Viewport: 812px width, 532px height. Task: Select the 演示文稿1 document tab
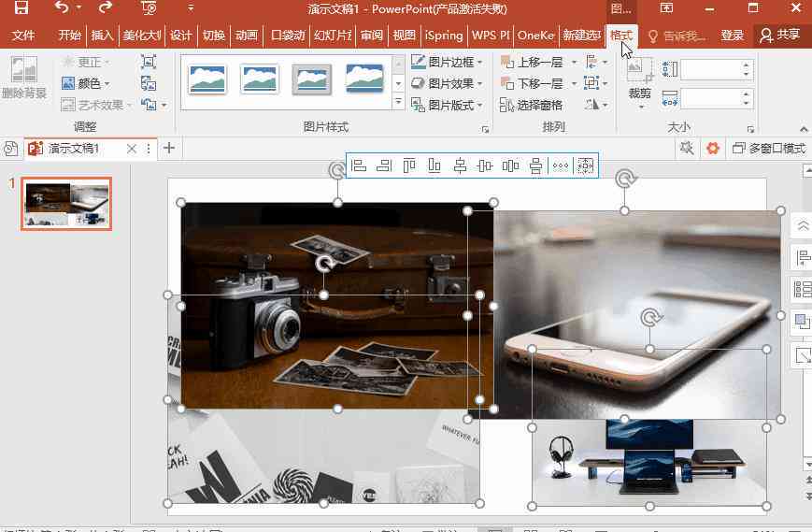point(73,149)
